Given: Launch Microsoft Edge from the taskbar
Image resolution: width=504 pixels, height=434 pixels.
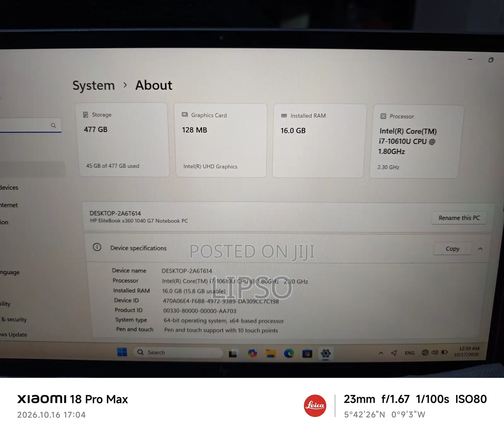Looking at the screenshot, I should click(289, 354).
